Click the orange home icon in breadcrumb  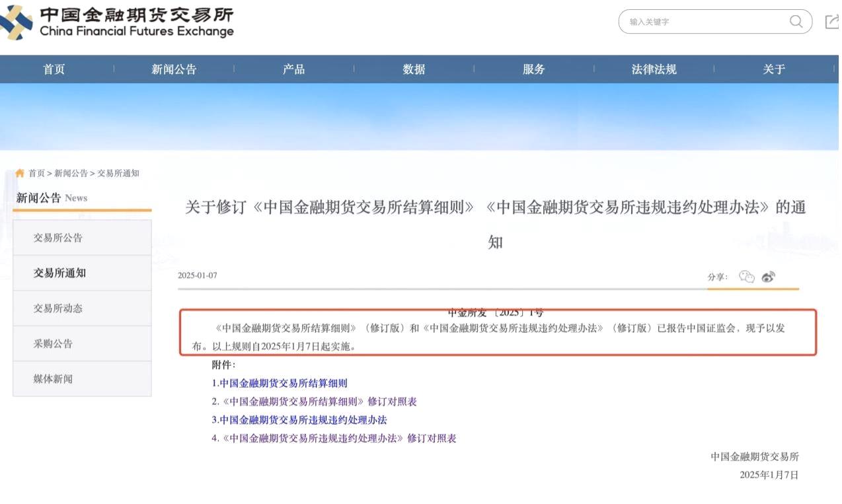pos(20,173)
